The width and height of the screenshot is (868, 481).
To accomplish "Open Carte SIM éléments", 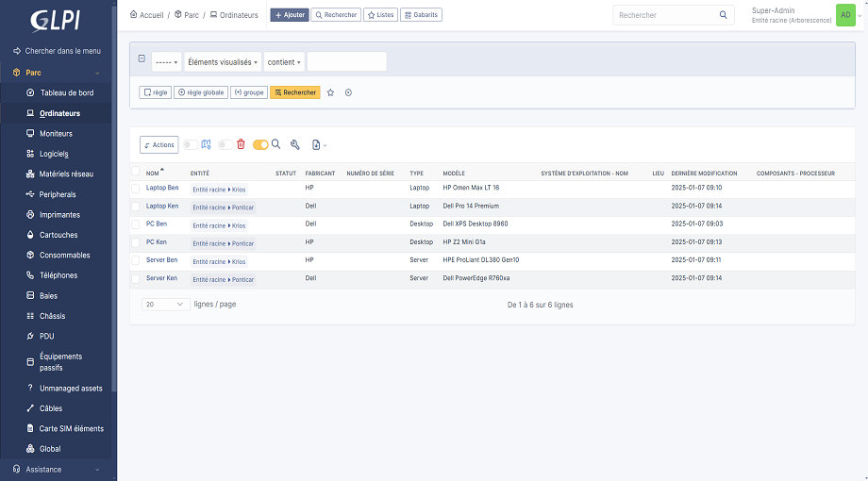I will tap(71, 428).
